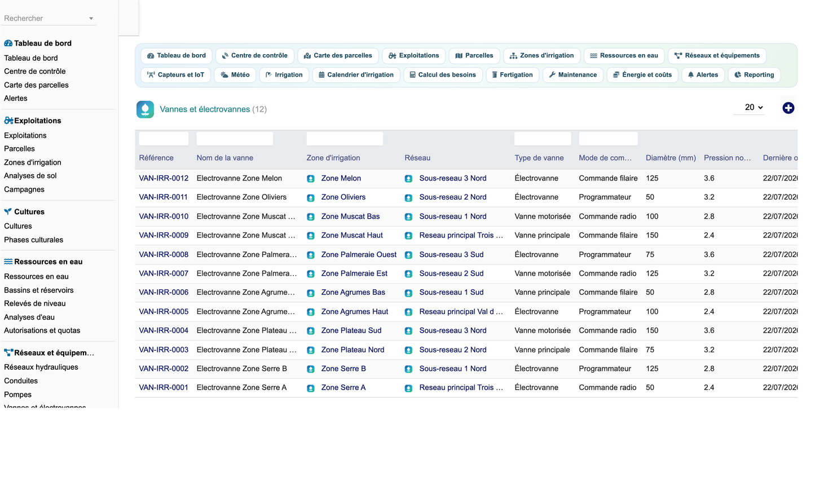Open the Centre de contrôle tab
This screenshot has width=815, height=504.
click(x=254, y=56)
